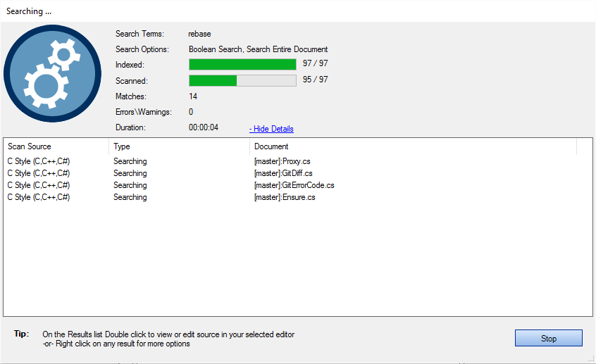Click the Indexed progress bar
Image resolution: width=596 pixels, height=364 pixels.
(242, 65)
